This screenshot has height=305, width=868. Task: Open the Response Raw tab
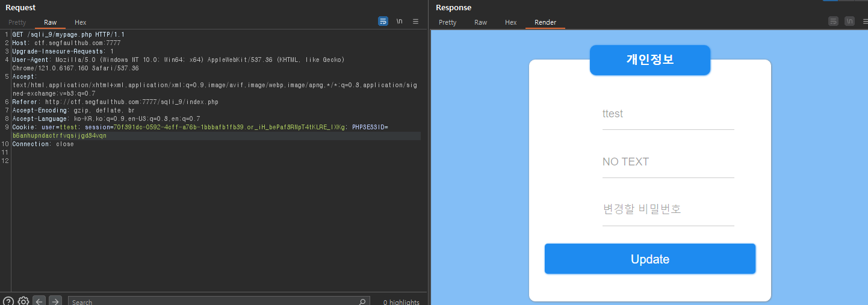[481, 22]
